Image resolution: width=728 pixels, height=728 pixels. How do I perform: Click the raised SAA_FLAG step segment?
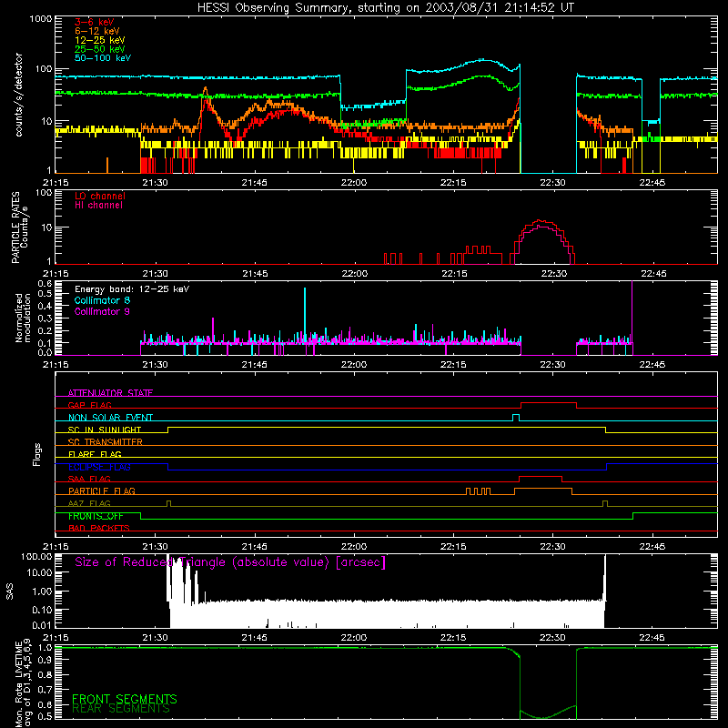pyautogui.click(x=541, y=477)
